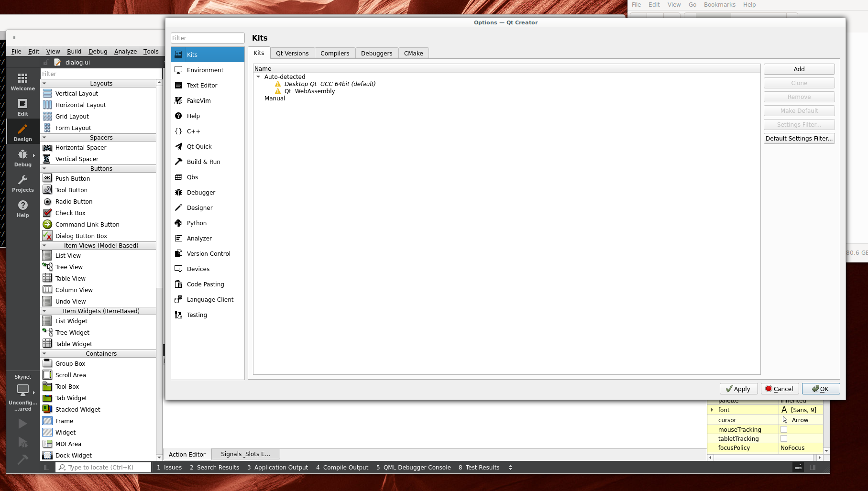The width and height of the screenshot is (868, 491).
Task: Open Debugger options category
Action: (x=208, y=192)
